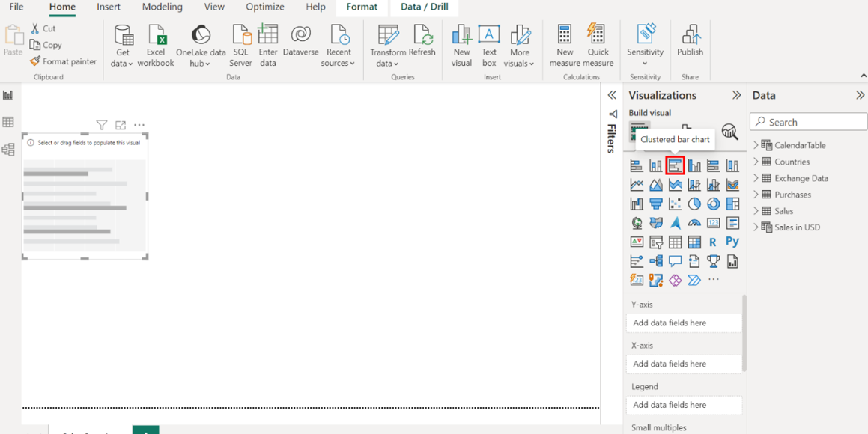Choose the Pie chart visualization
868x434 pixels.
pos(694,204)
